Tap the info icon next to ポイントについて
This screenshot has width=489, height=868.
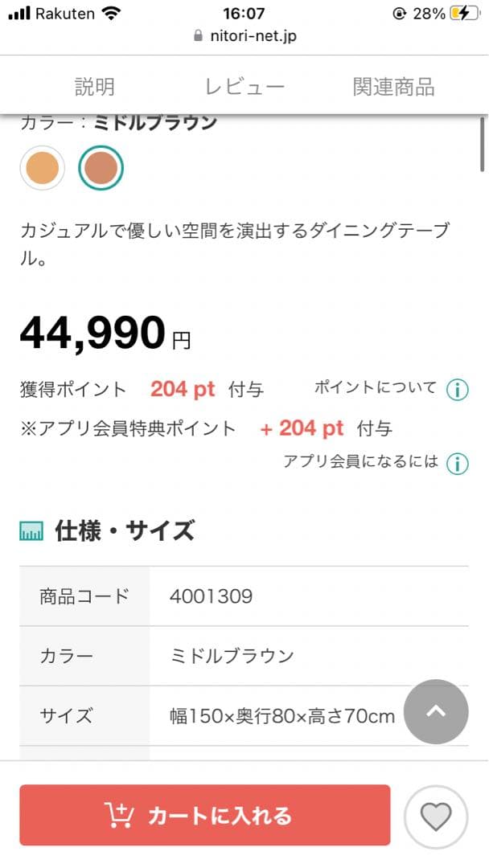[457, 388]
